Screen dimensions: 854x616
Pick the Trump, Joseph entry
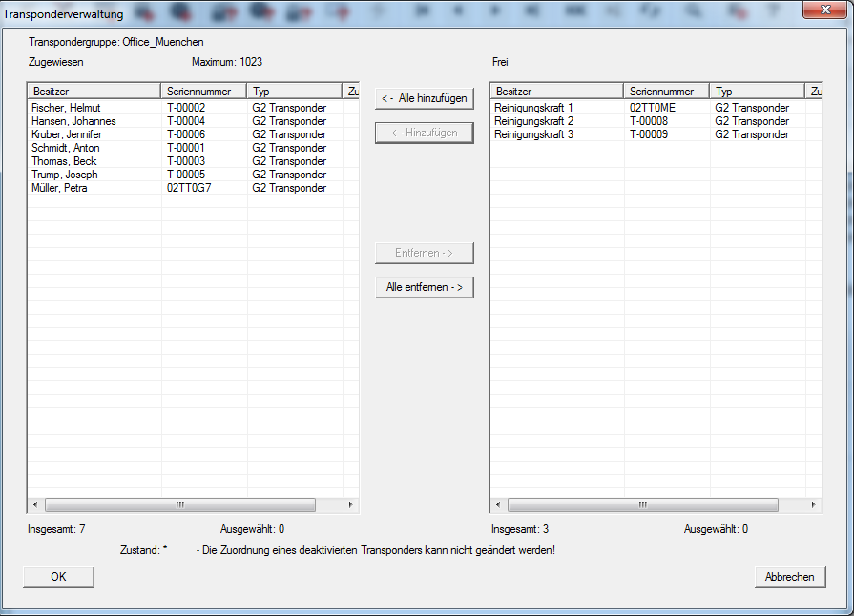(64, 175)
